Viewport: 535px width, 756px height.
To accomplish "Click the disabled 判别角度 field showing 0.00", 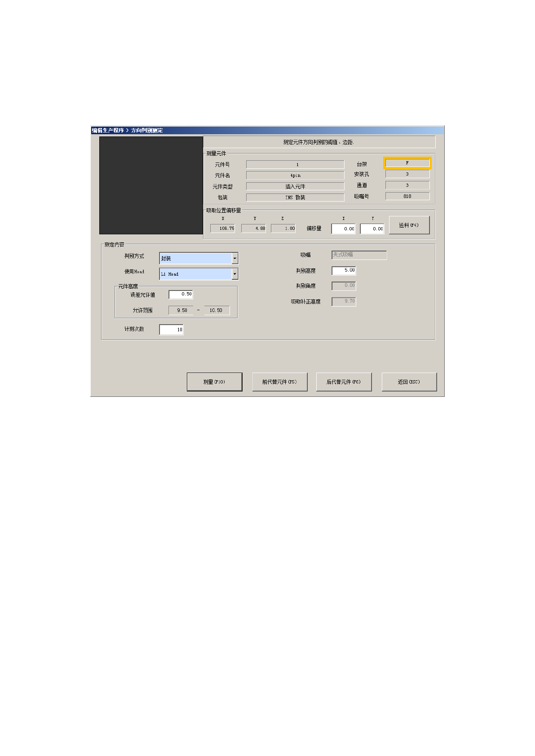I will pos(344,286).
